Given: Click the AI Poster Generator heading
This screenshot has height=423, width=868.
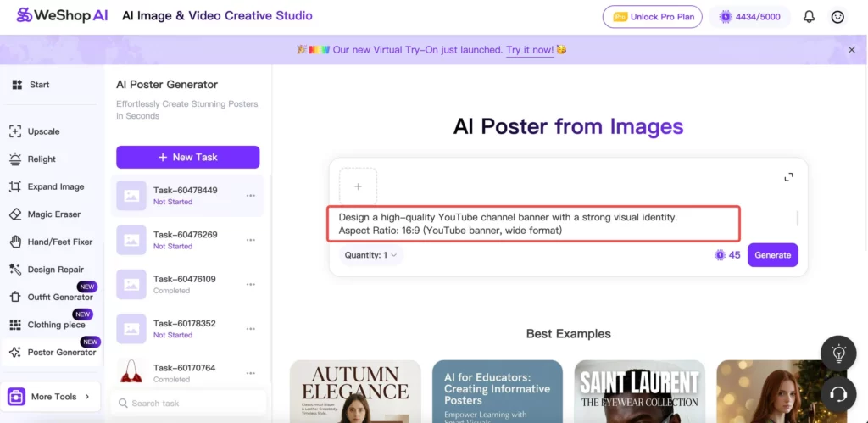Looking at the screenshot, I should point(167,85).
